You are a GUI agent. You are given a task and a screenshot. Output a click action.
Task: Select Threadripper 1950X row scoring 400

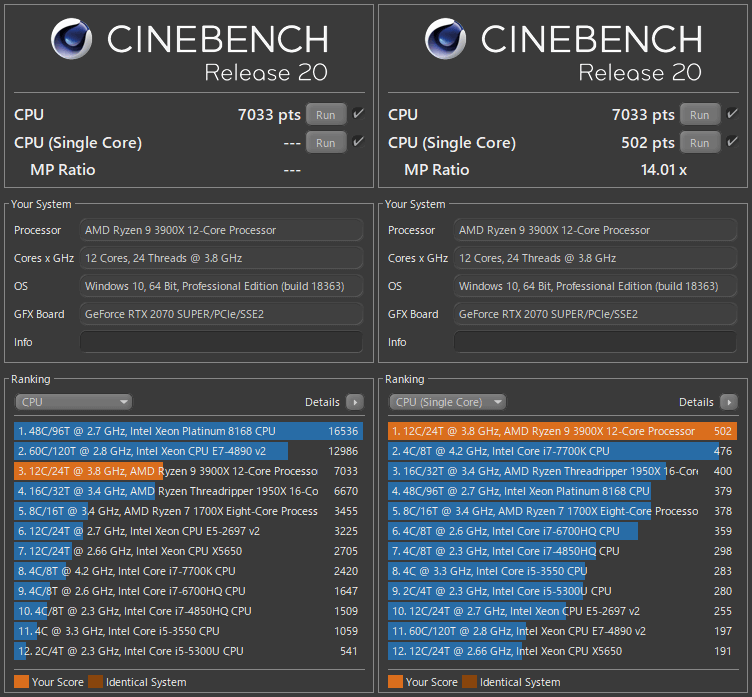click(563, 471)
